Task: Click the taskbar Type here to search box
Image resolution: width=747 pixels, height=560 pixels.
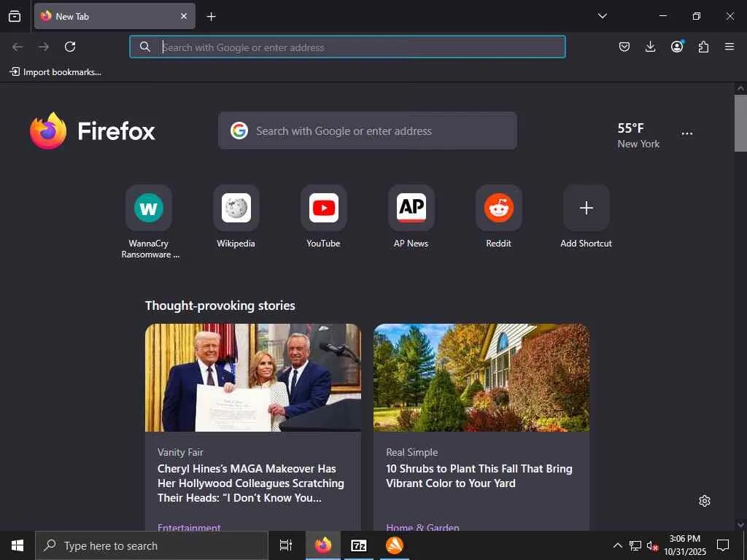Action: pyautogui.click(x=152, y=545)
